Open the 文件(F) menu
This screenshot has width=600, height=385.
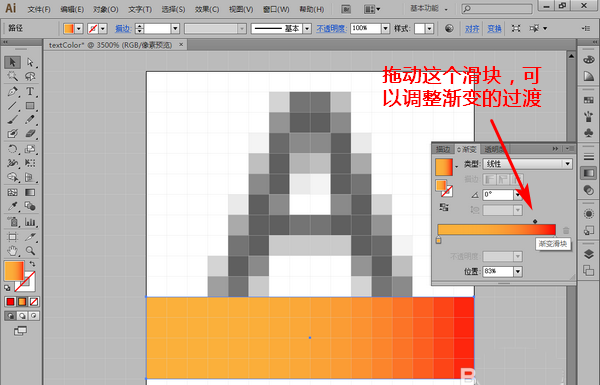(x=39, y=9)
